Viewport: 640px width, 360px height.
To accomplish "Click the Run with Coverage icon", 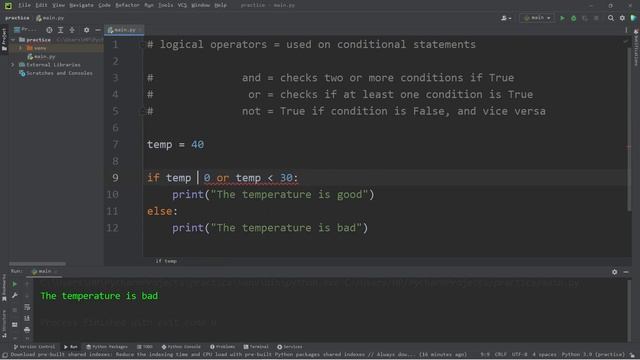I will click(x=585, y=18).
